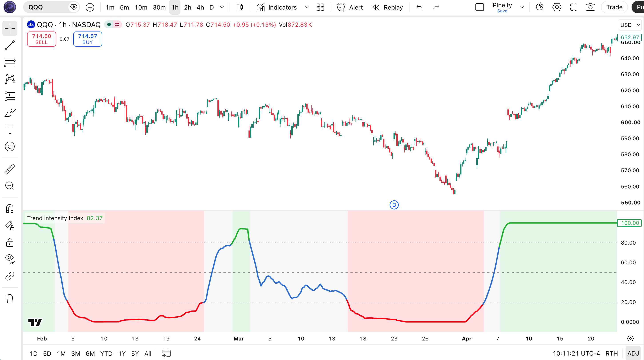Set the date range to 1D

click(x=34, y=354)
